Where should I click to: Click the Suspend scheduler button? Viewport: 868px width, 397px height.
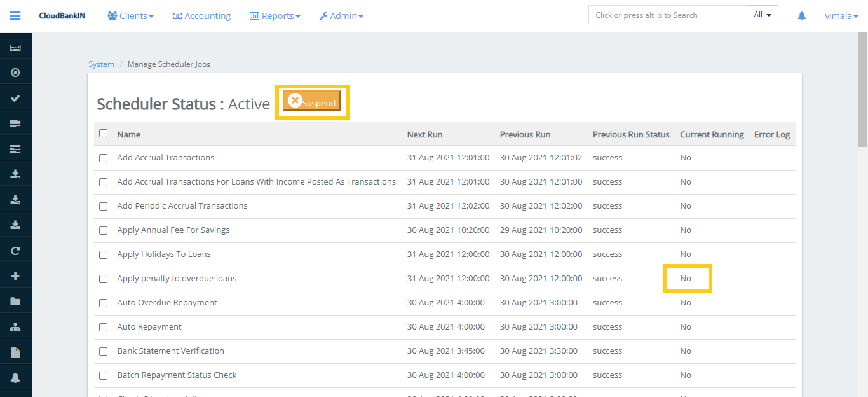[x=312, y=101]
